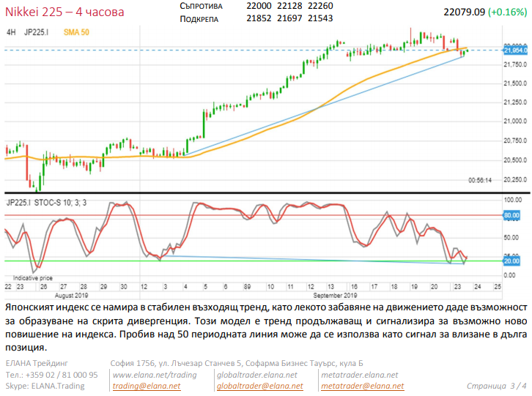Image resolution: width=532 pixels, height=396 pixels.
Task: Click the globaltrader.elana.net address
Action: pos(256,375)
